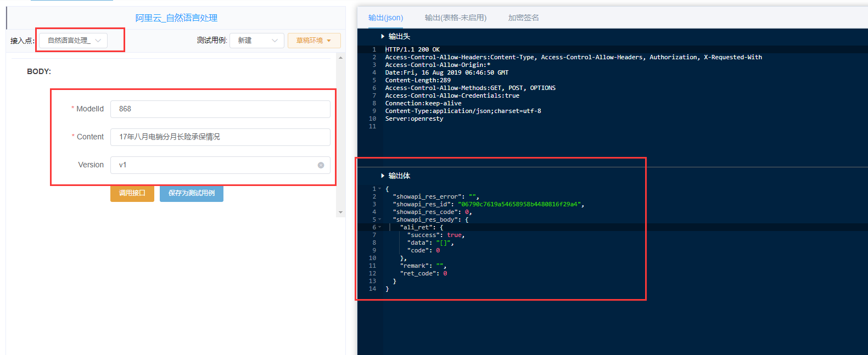868x355 pixels.
Task: Switch to the 输出(json) tab
Action: tap(385, 18)
